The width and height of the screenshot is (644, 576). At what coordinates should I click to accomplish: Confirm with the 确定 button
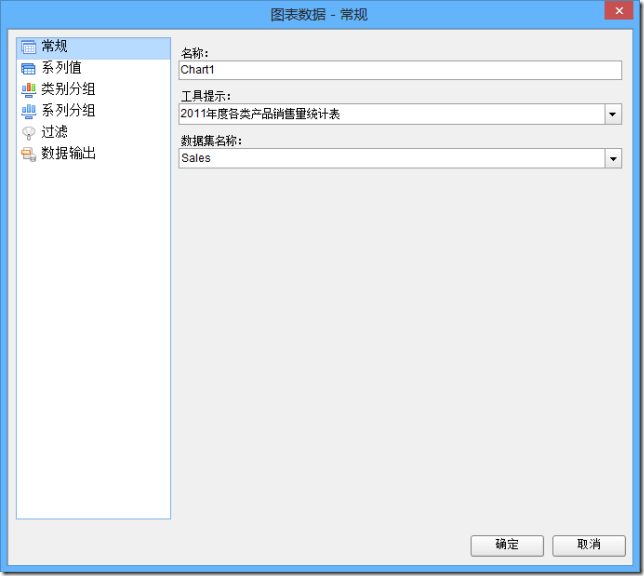point(507,546)
